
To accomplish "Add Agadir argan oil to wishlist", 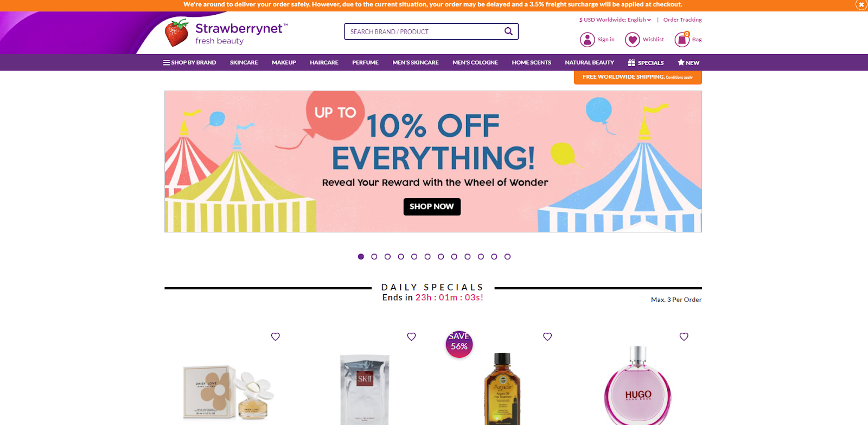I will [x=547, y=337].
